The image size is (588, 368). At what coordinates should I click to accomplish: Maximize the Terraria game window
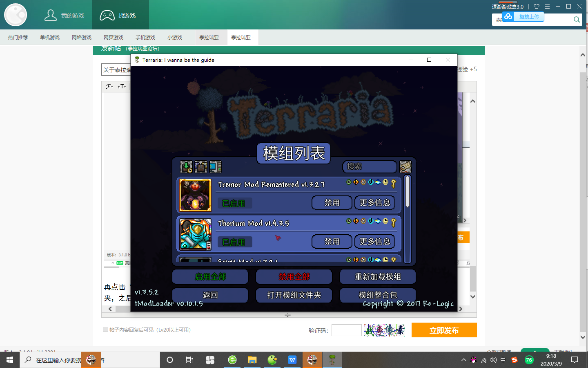[429, 60]
